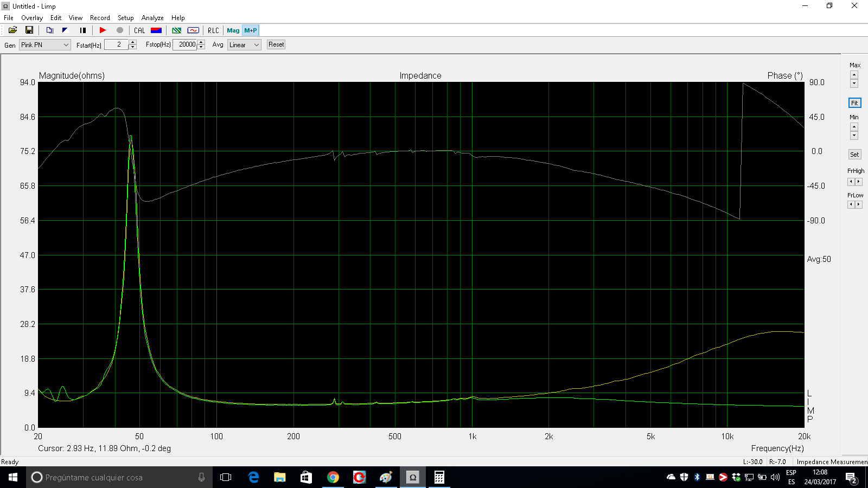
Task: Open the Help menu
Action: click(178, 18)
